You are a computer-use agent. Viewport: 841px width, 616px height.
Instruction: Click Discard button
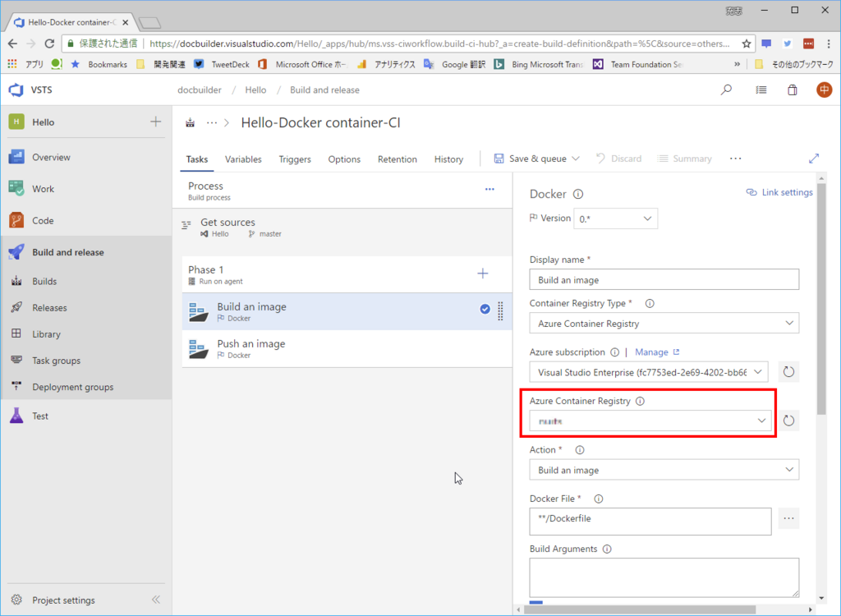619,159
